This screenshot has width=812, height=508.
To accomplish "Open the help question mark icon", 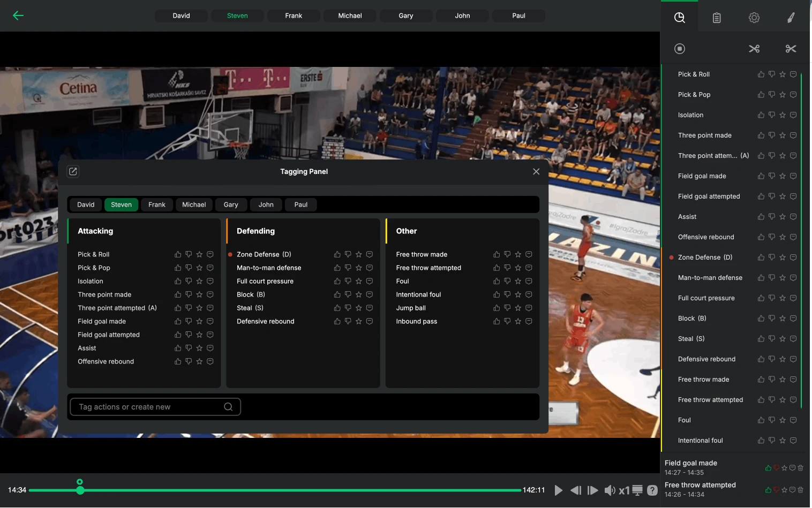I will click(652, 490).
